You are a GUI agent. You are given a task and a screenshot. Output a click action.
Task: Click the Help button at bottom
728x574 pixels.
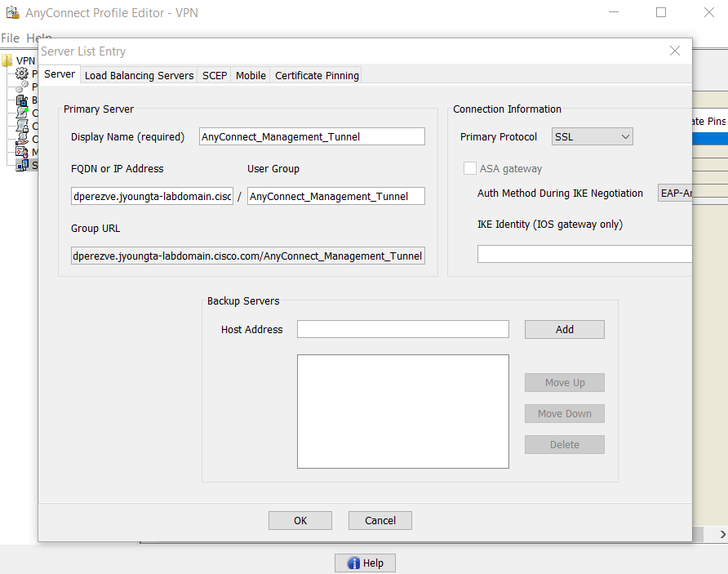366,563
